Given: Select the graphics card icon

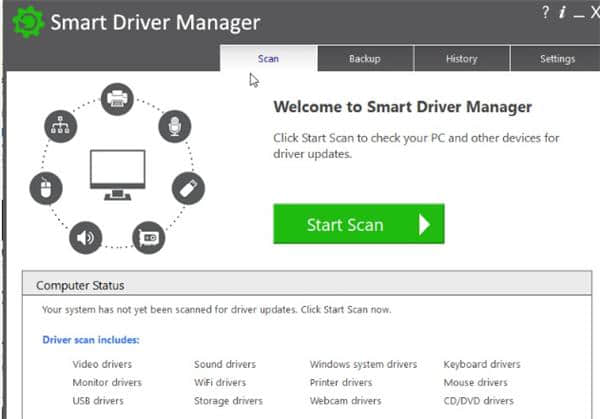Looking at the screenshot, I should tap(149, 236).
